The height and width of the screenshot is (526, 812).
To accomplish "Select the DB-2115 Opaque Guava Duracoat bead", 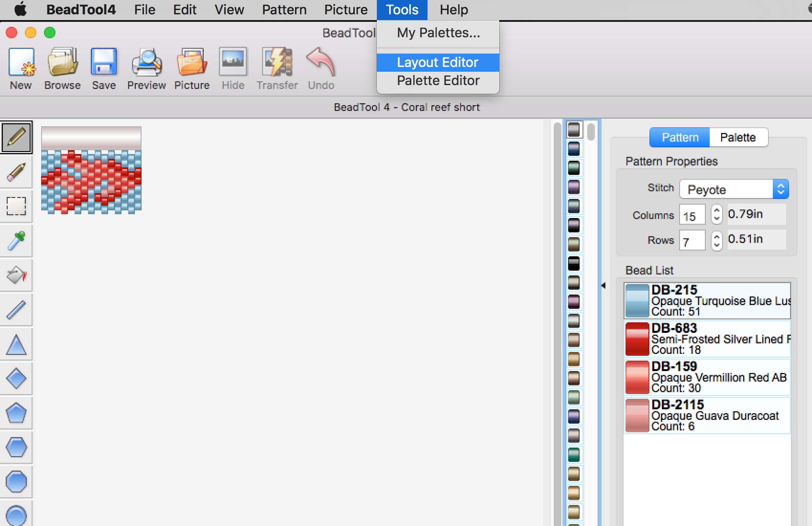I will (707, 415).
